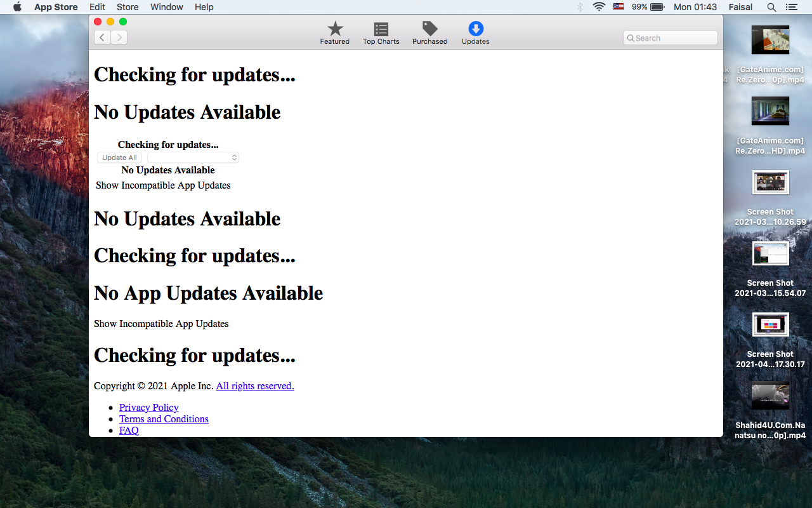Zoom the App Store window to full screen
The height and width of the screenshot is (508, 812).
123,22
